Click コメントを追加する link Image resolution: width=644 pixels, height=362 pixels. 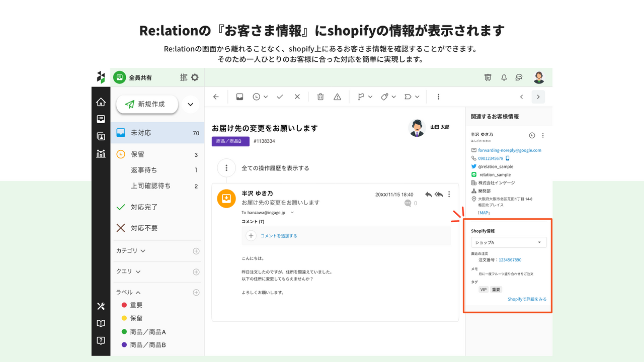(x=279, y=236)
